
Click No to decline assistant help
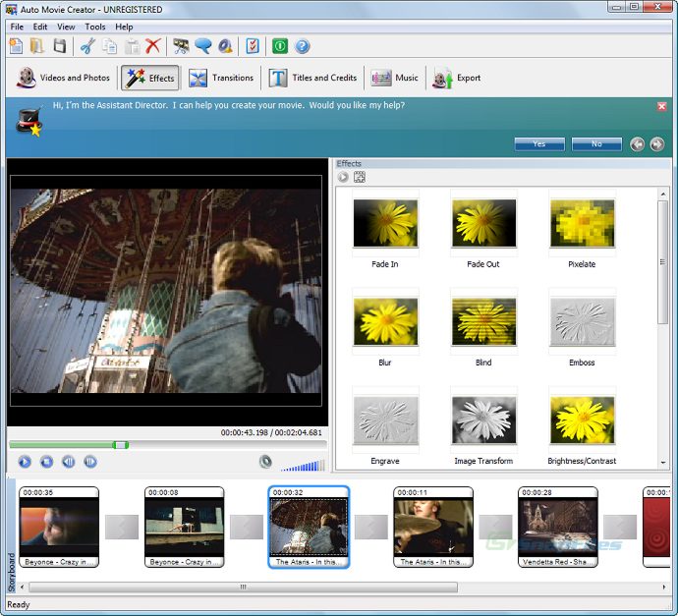pos(596,144)
